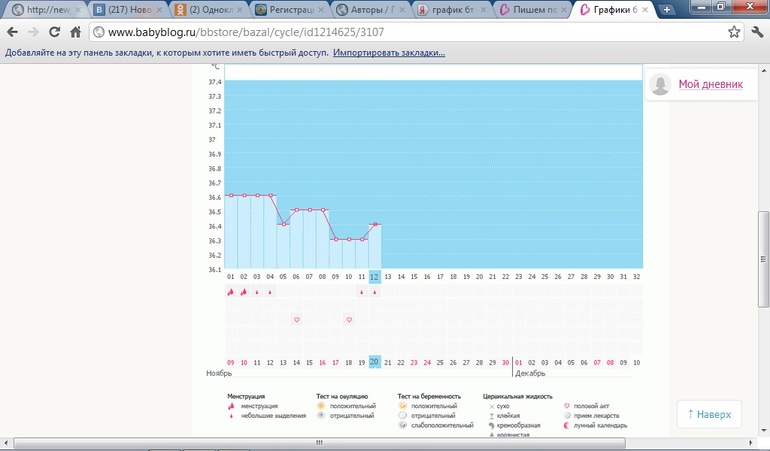770x451 pixels.
Task: Select highlighted cycle day 12 on chart
Action: coord(374,276)
